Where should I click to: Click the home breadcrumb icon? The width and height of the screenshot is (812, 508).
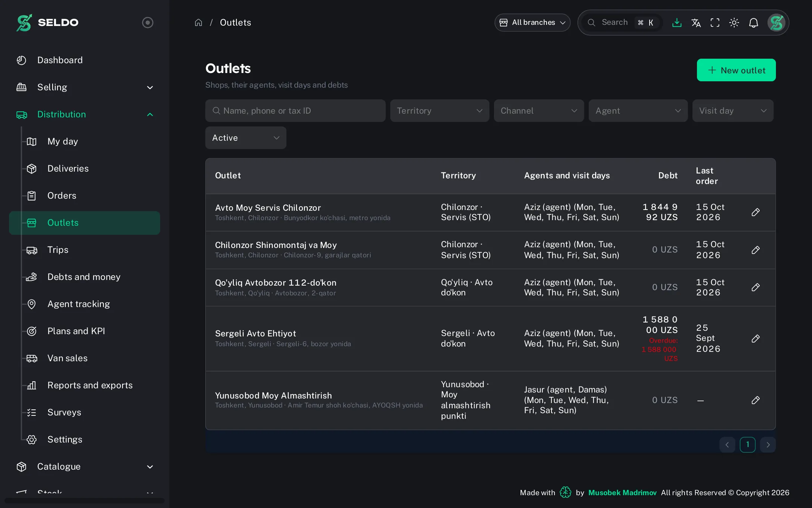coord(198,23)
